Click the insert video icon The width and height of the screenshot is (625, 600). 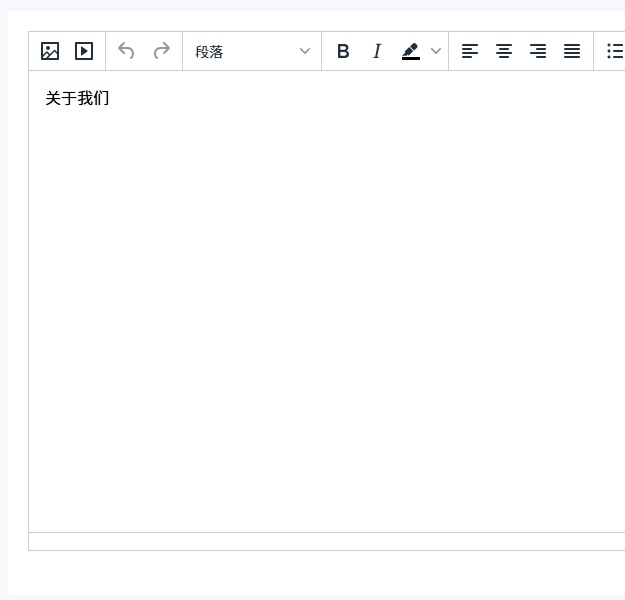[x=84, y=51]
